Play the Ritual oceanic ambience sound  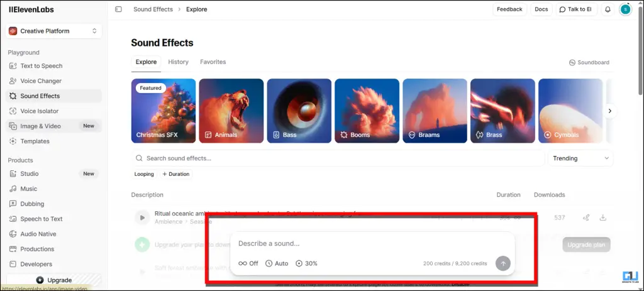142,217
